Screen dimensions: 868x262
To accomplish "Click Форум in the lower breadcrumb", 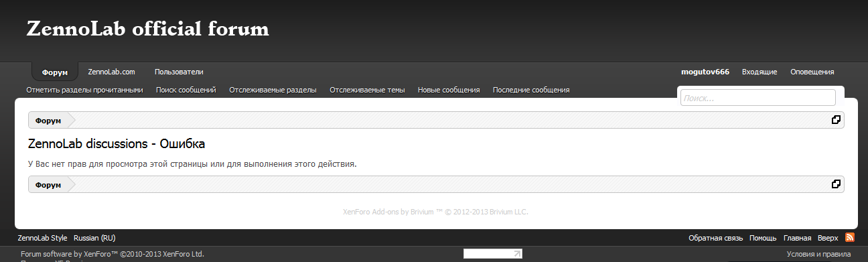I will pos(48,185).
